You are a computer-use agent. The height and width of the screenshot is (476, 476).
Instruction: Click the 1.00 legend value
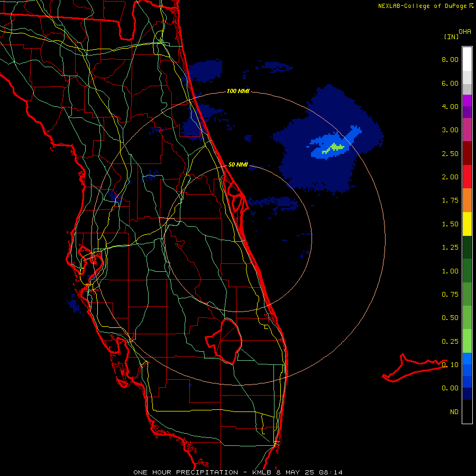(450, 271)
